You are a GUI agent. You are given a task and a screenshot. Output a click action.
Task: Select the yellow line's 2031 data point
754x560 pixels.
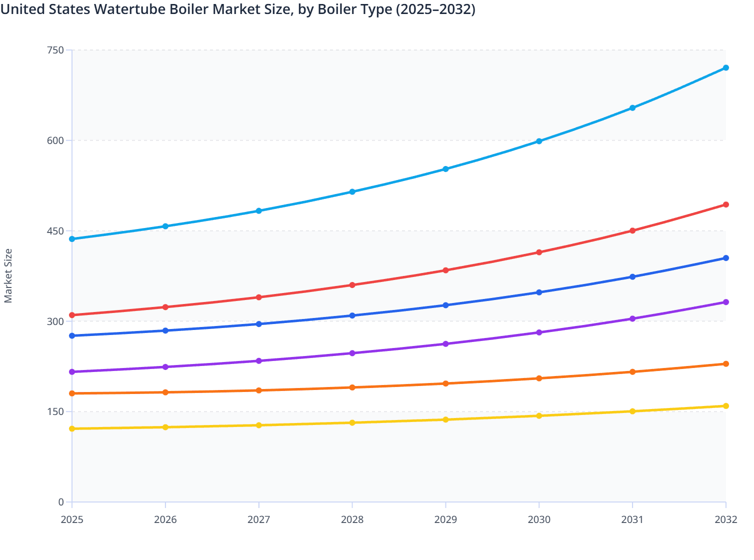pos(632,411)
